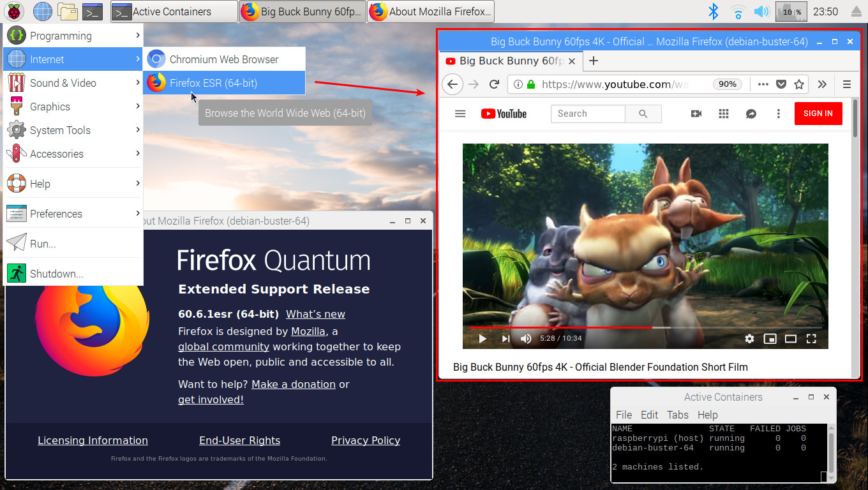Expand the Sound & Video submenu

click(x=73, y=83)
